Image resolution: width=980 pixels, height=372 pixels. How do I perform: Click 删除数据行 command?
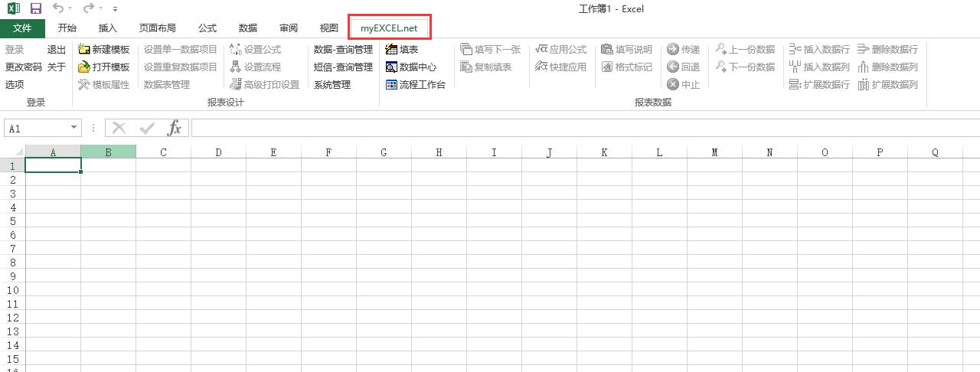887,50
